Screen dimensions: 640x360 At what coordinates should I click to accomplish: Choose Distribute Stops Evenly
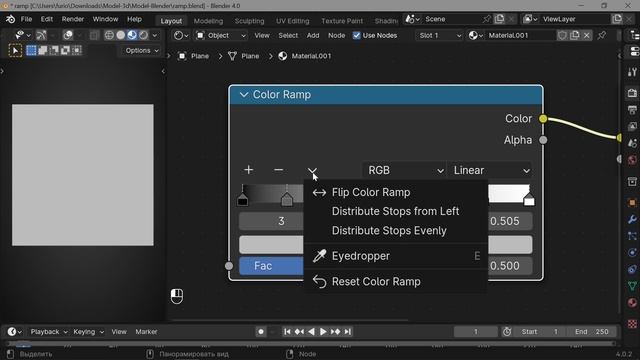tap(396, 231)
